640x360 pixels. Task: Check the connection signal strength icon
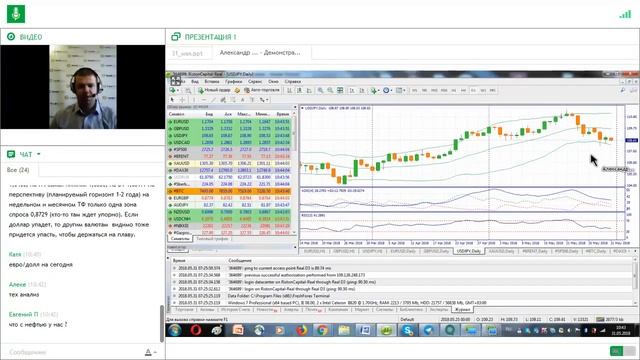(625, 14)
